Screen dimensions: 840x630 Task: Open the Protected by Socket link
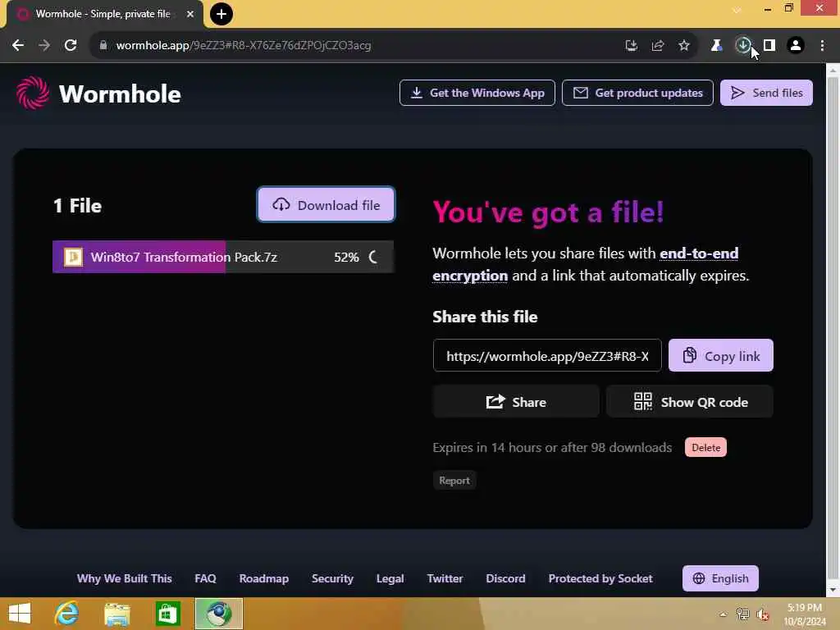click(x=600, y=578)
